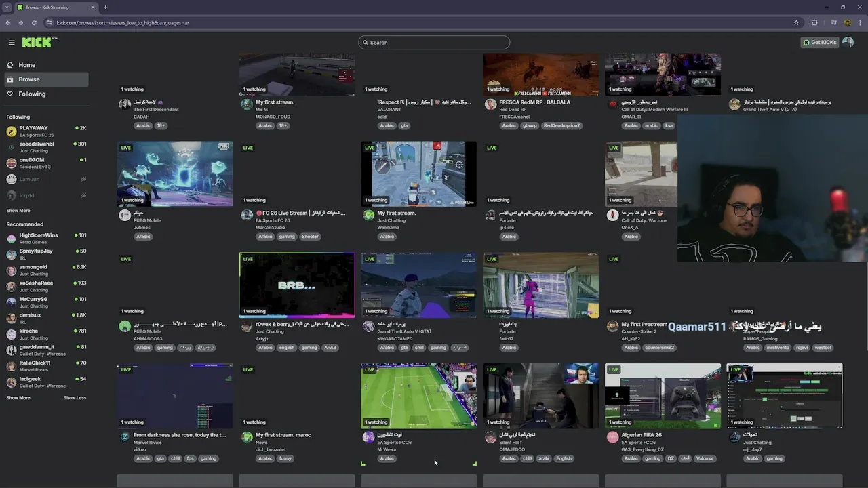This screenshot has height=488, width=868.
Task: Open HighScoreWins avatar in Recommended
Action: pyautogui.click(x=12, y=239)
